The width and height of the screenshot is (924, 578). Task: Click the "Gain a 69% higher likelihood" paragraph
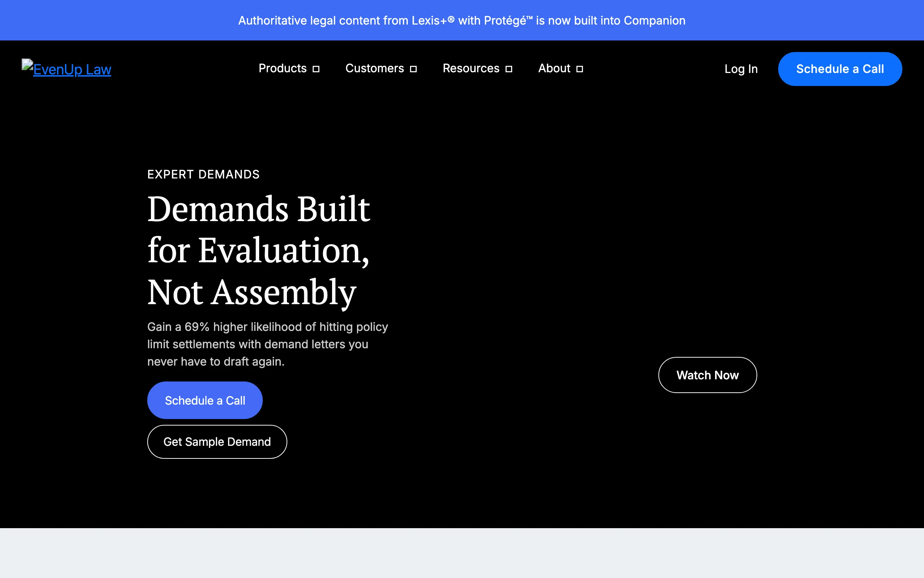268,344
